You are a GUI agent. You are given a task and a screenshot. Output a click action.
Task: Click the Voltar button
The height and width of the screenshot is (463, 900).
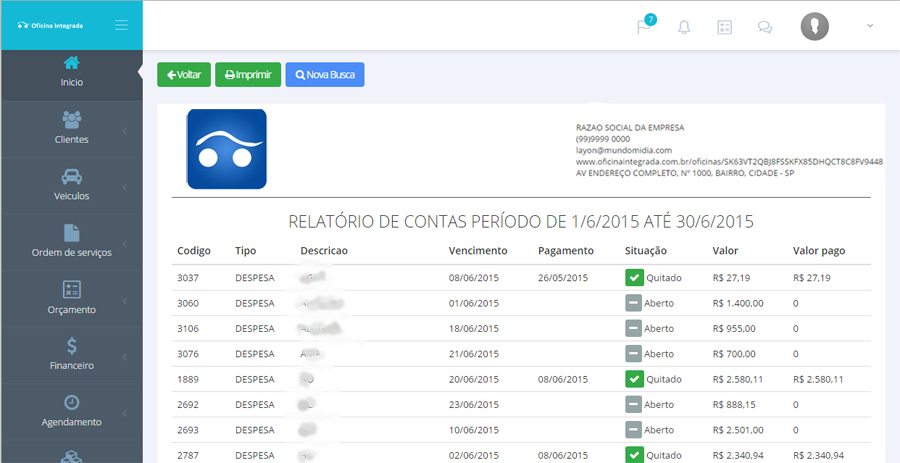click(184, 75)
